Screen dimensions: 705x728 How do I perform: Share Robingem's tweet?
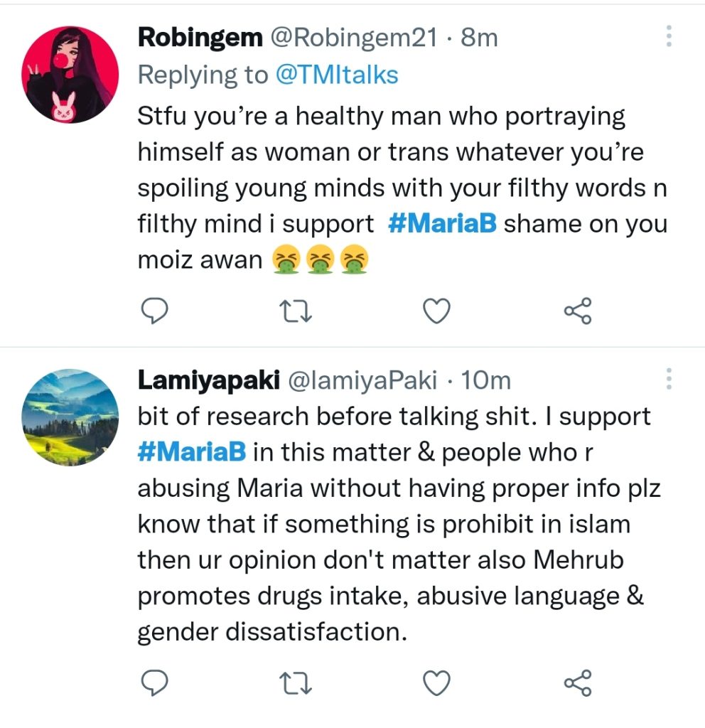coord(578,310)
